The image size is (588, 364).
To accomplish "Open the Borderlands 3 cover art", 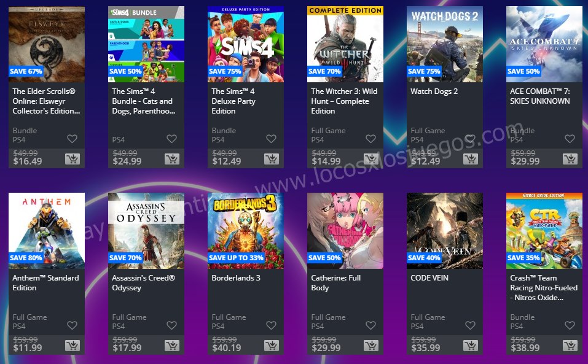I will tap(246, 231).
